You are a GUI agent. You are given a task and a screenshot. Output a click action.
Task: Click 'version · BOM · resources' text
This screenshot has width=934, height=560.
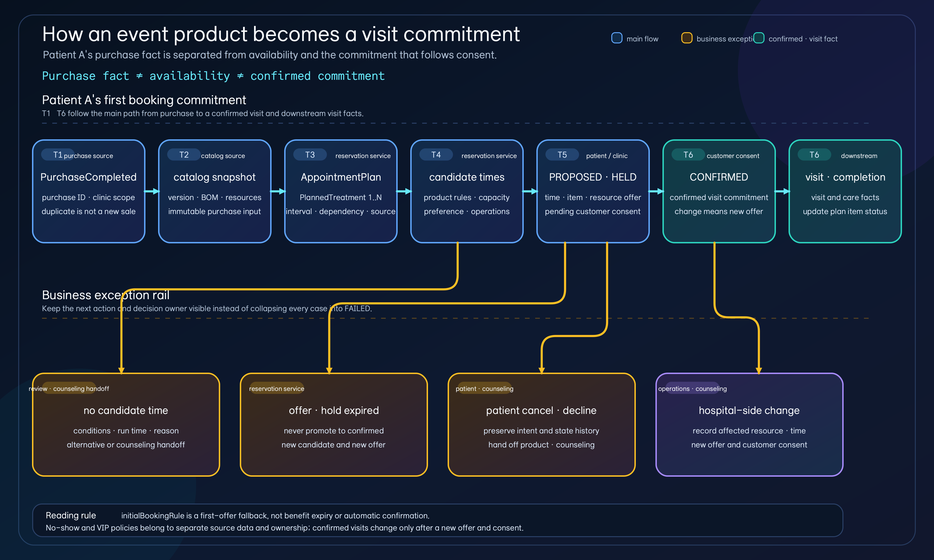point(214,197)
